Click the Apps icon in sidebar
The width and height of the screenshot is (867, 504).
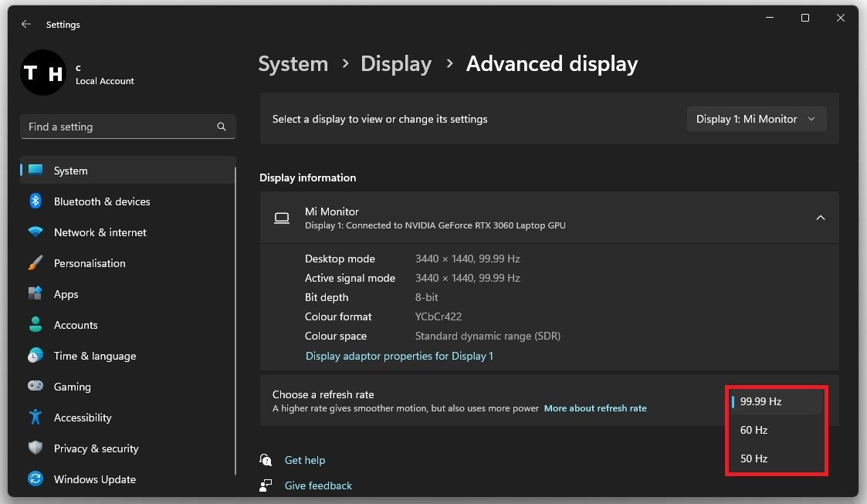tap(36, 293)
